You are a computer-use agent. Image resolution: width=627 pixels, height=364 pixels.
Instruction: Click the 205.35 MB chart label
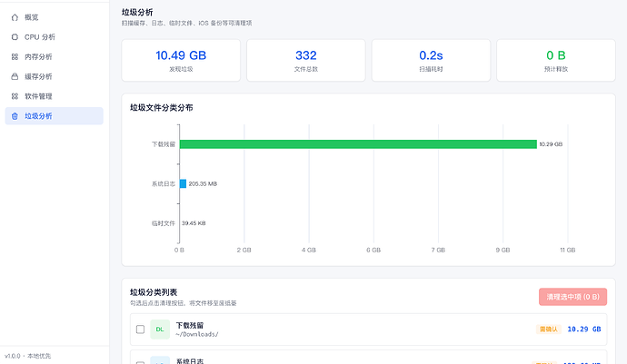pyautogui.click(x=203, y=183)
